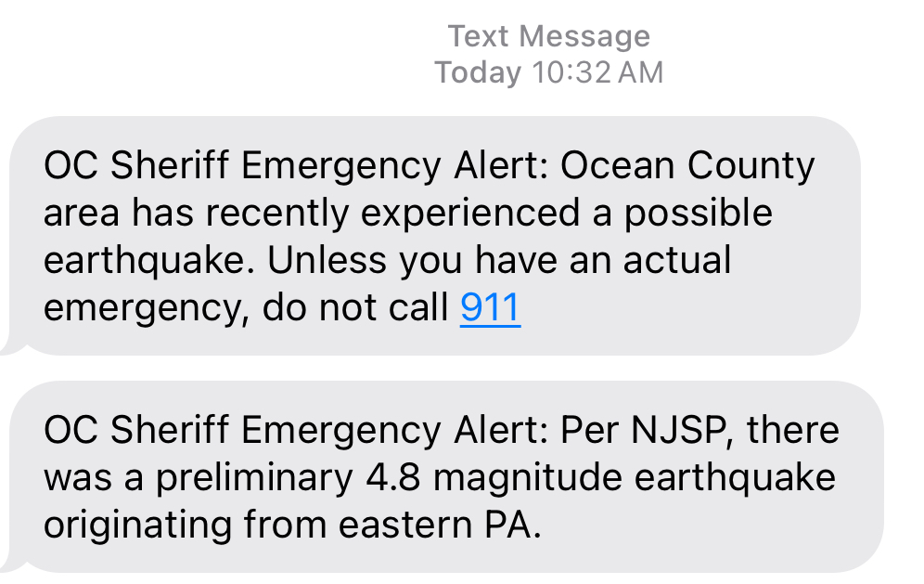Click the "Text Message" header label
The image size is (924, 584).
549,36
